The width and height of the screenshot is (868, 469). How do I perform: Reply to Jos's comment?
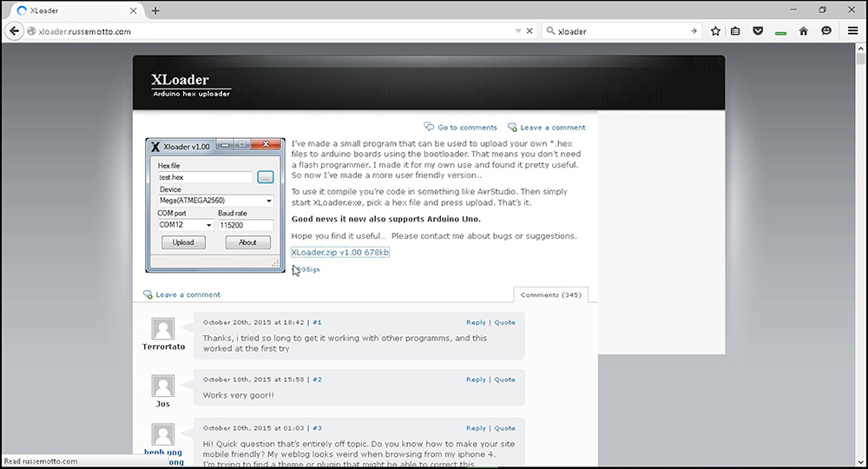click(476, 380)
